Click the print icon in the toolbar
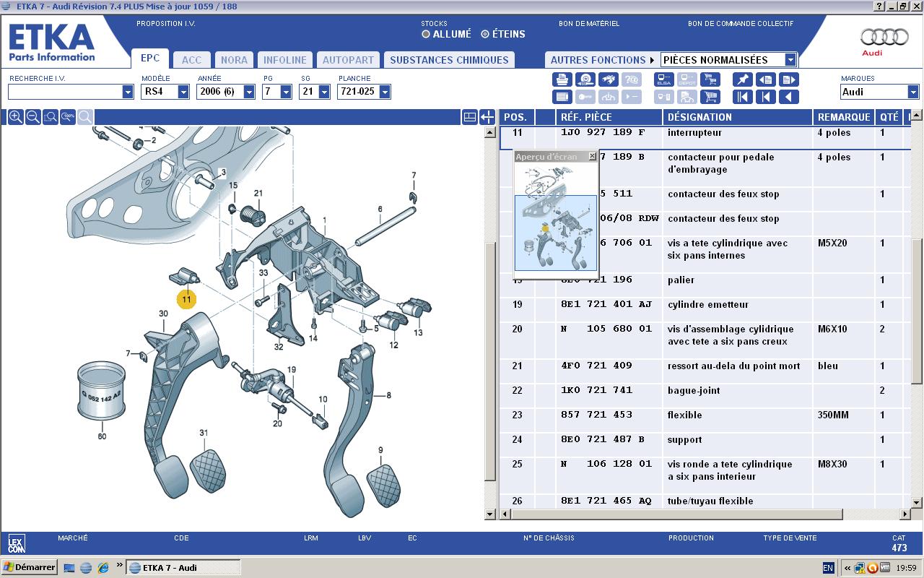 pos(562,79)
